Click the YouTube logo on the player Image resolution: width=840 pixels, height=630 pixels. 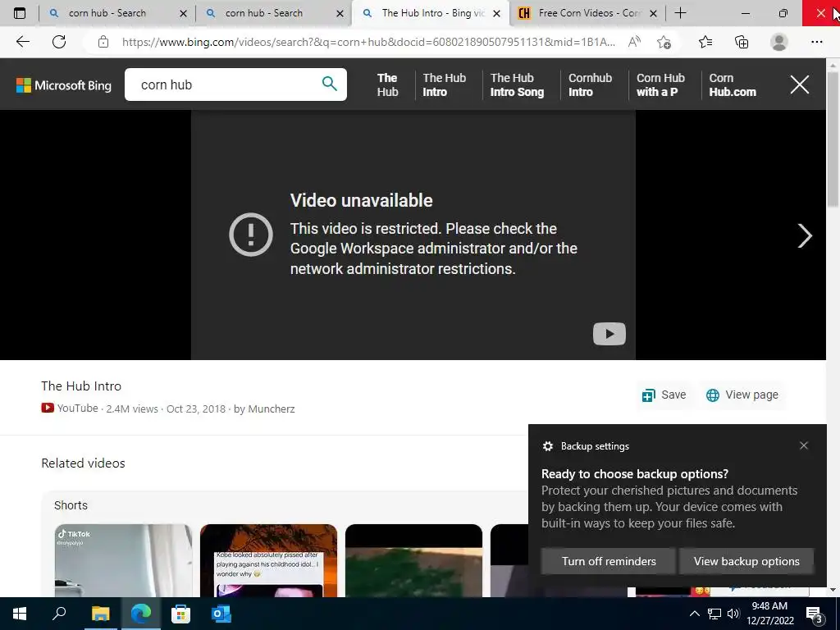(609, 334)
